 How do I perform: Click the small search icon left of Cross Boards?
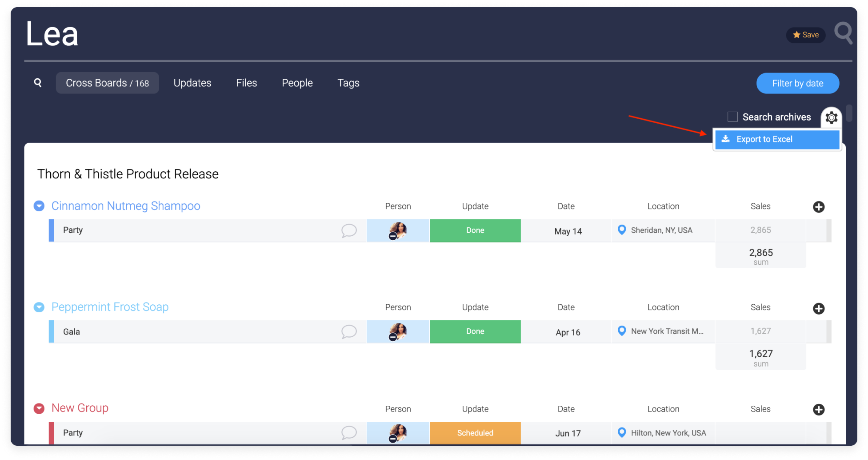click(38, 83)
